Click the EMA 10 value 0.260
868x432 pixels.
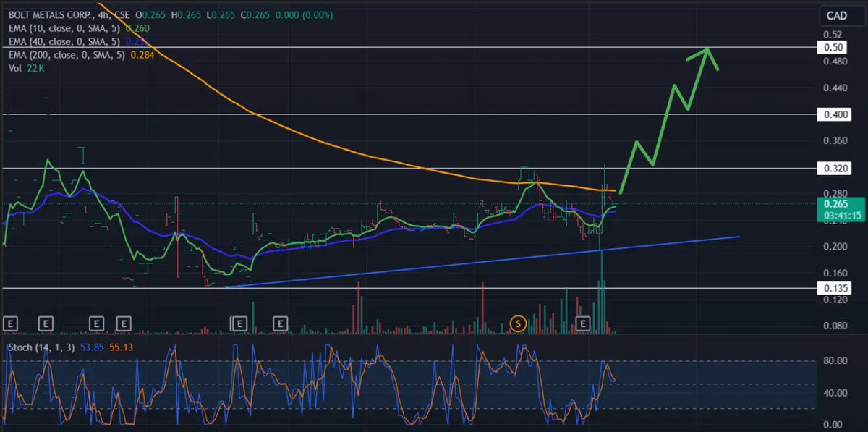pos(137,28)
